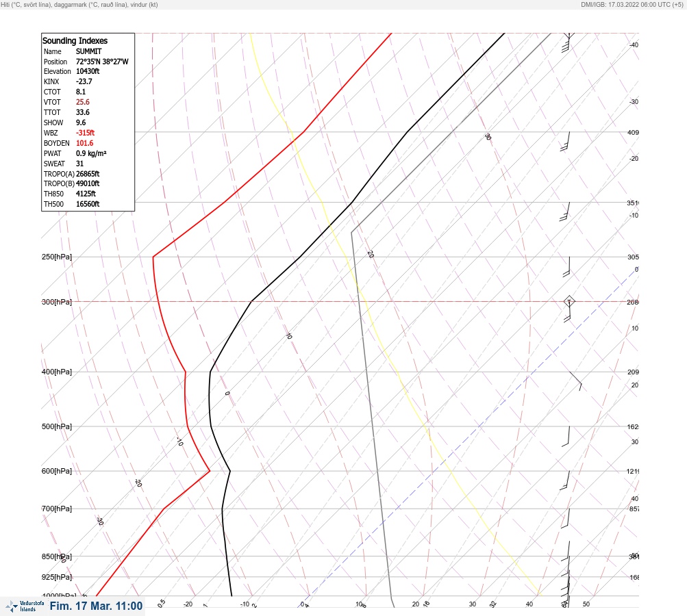Click the '500[hPa]' pressure label
687x616 pixels.
tap(57, 426)
